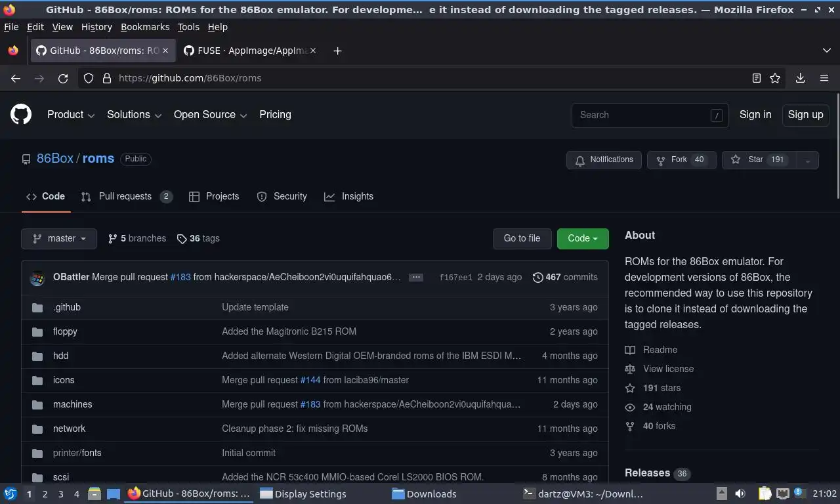840x504 pixels.
Task: Click the OBattler avatar thumbnail
Action: coord(37,278)
